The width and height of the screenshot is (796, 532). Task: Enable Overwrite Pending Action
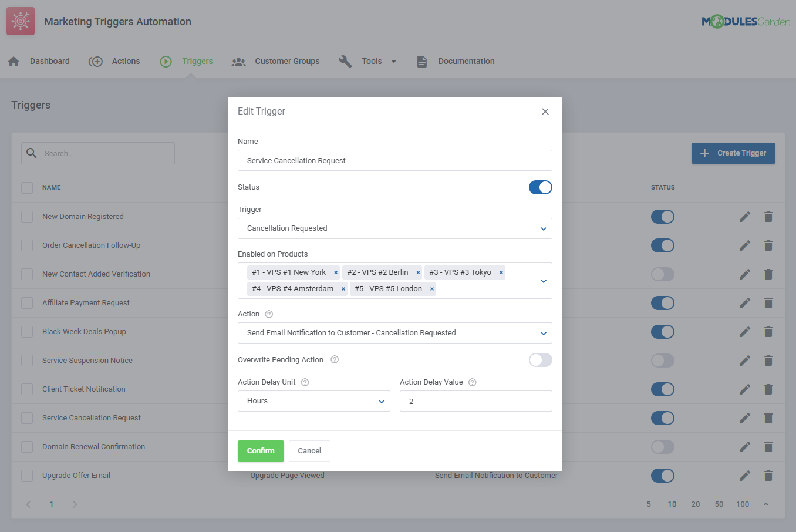pos(540,360)
